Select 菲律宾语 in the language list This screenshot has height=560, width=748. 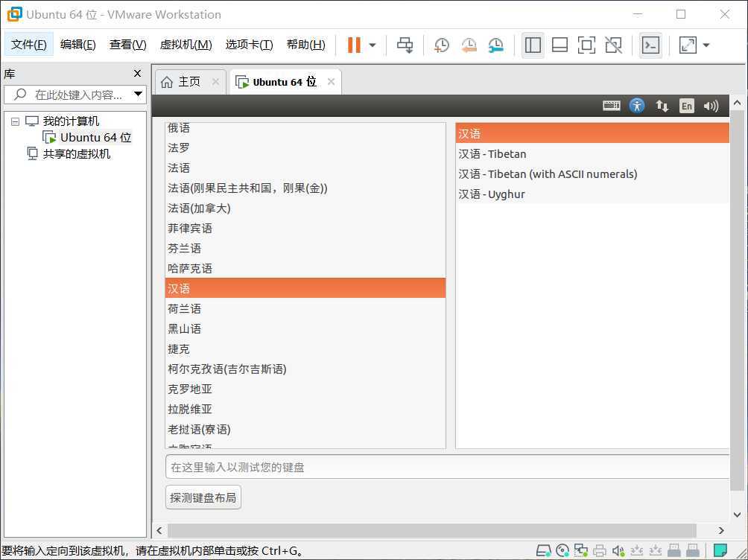[x=305, y=228]
